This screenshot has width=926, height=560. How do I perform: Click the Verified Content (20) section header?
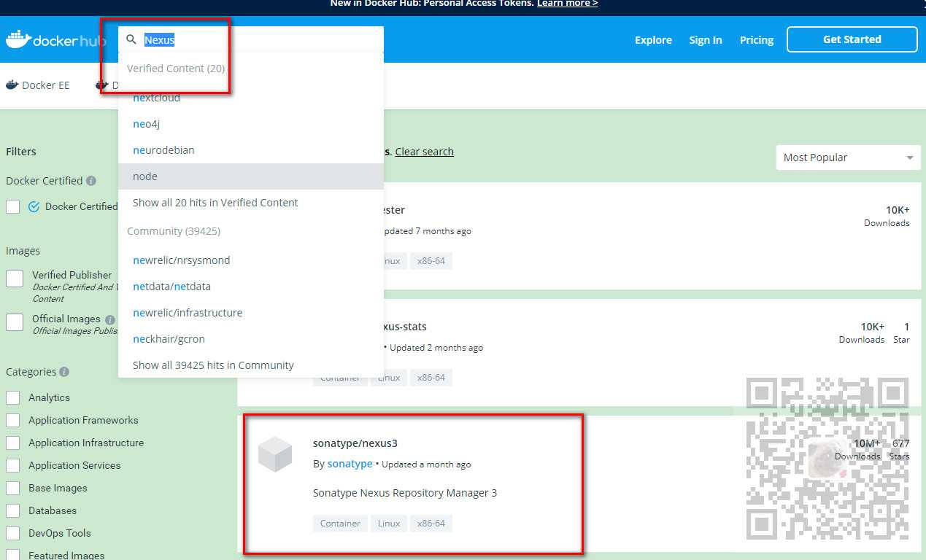(176, 69)
